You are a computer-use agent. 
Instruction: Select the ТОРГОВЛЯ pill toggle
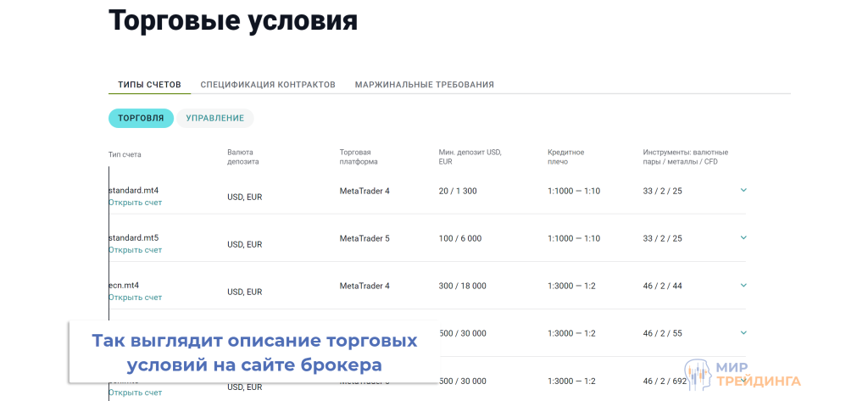coord(141,119)
